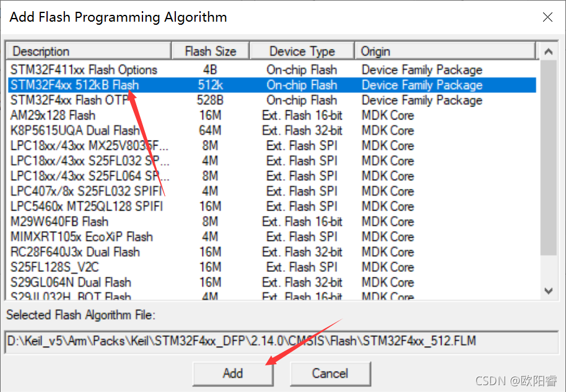Click the Selected Flash Algorithm File path field
The width and height of the screenshot is (566, 392).
pyautogui.click(x=282, y=341)
